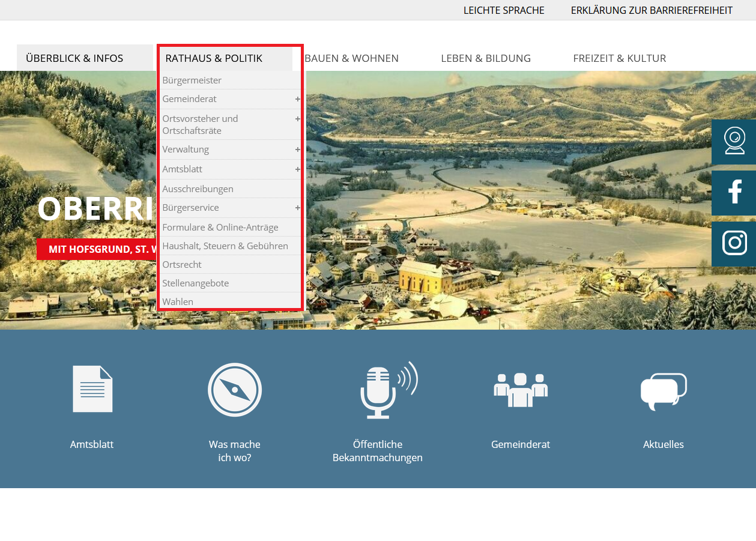Click the compass icon for Was mache ich wo
Image resolution: width=756 pixels, height=541 pixels.
235,390
